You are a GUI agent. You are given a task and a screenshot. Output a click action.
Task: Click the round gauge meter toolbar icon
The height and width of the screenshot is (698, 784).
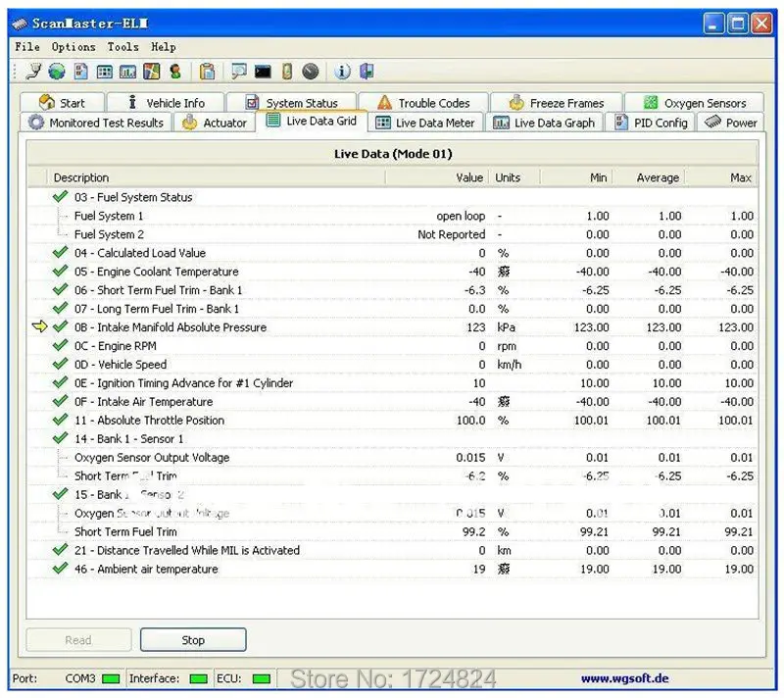(x=311, y=72)
